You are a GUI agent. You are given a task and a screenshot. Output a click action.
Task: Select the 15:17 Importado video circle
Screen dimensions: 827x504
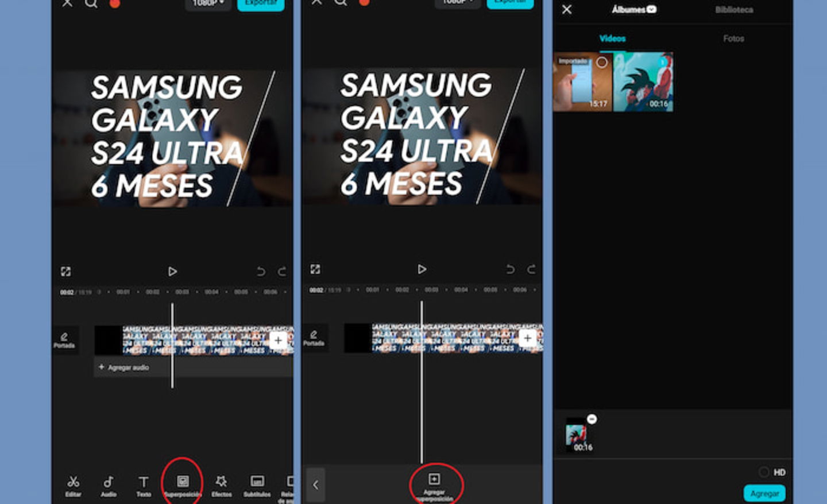(601, 63)
